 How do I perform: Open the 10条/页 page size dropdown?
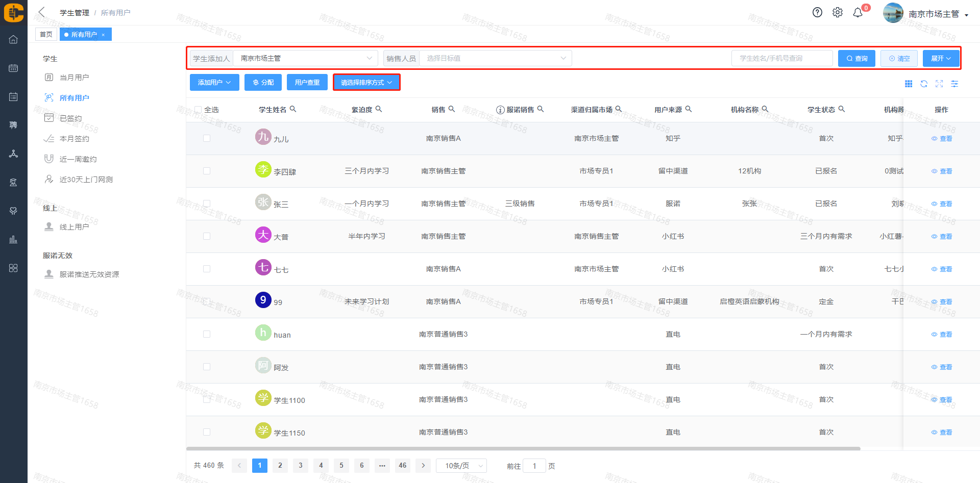click(461, 466)
